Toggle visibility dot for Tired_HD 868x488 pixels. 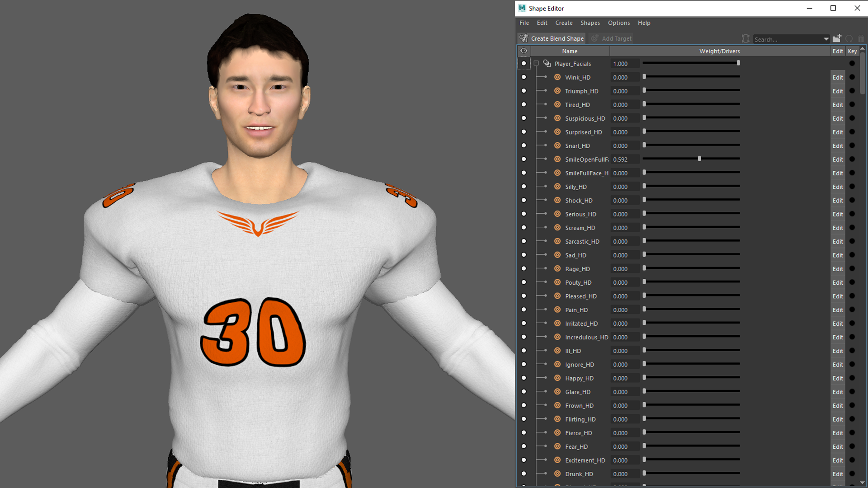click(x=524, y=105)
